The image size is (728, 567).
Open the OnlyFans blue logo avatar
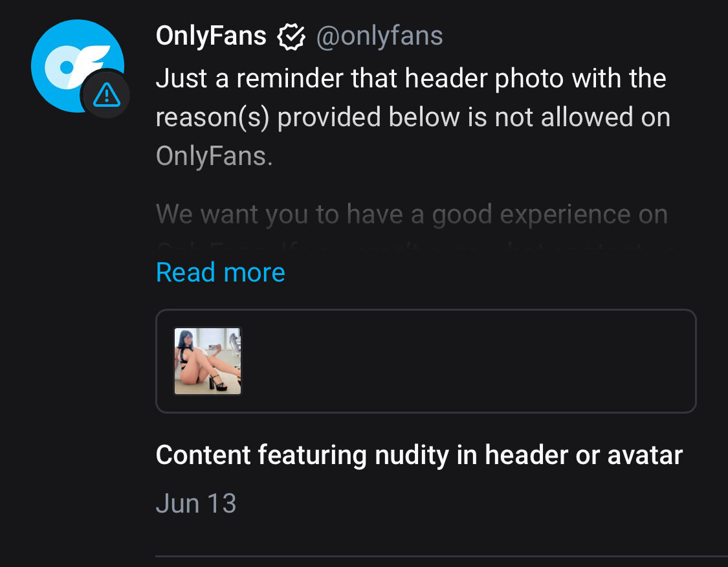(x=77, y=65)
